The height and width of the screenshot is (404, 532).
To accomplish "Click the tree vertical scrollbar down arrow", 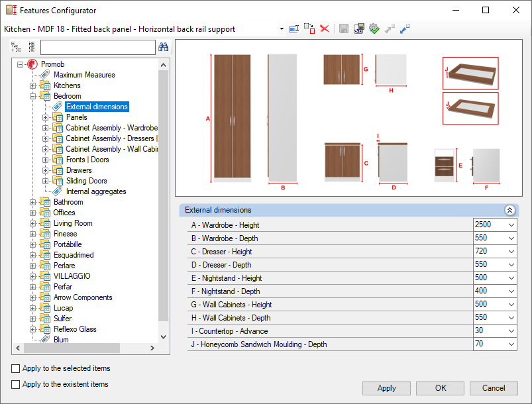I will 163,337.
